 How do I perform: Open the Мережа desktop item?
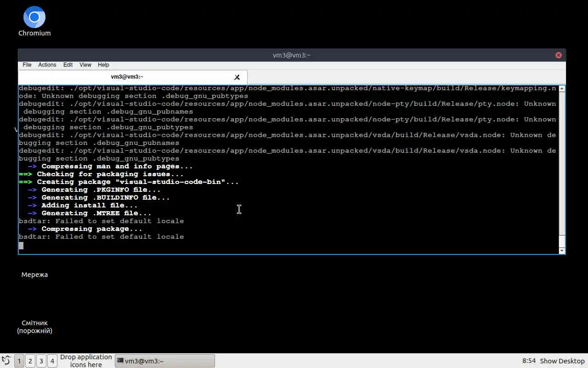tap(34, 275)
